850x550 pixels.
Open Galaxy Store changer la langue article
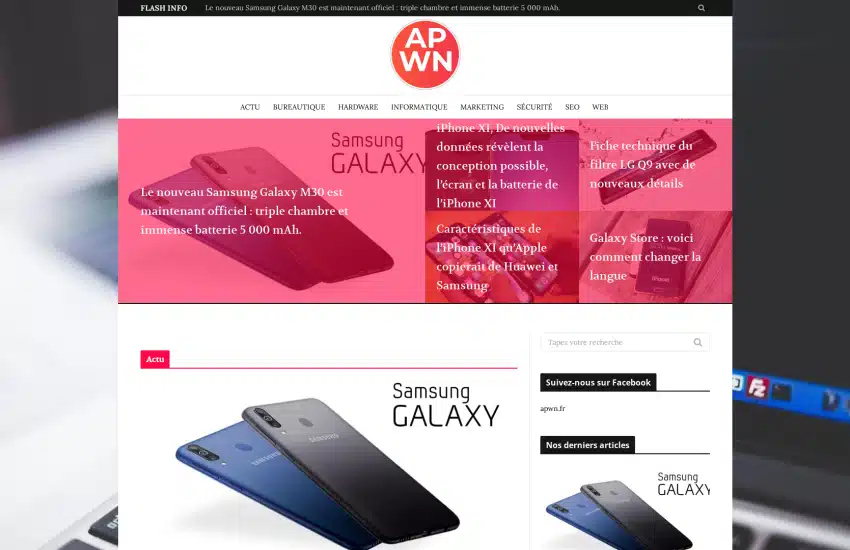pos(645,257)
